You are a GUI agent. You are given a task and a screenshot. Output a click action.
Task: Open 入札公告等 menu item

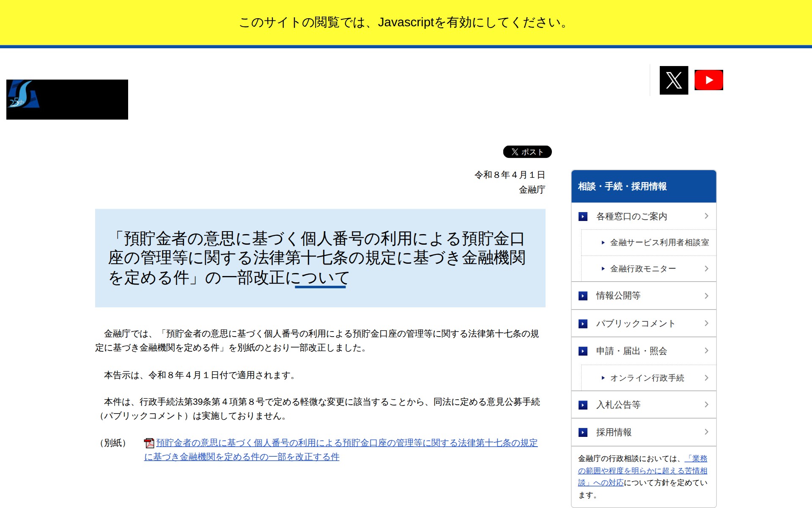[x=618, y=405]
